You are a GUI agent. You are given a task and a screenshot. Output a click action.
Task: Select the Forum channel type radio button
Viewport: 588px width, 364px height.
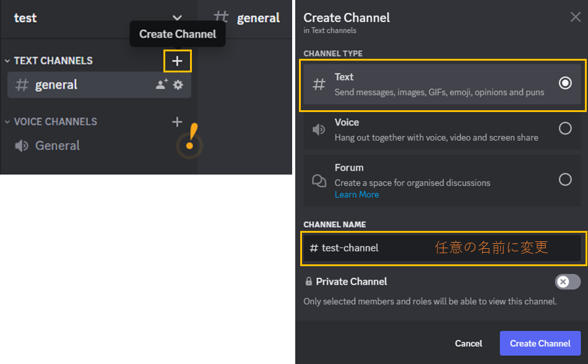coord(565,180)
